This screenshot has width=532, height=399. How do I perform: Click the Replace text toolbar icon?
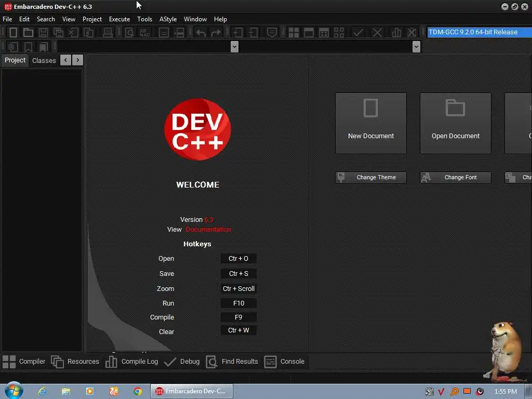click(144, 33)
